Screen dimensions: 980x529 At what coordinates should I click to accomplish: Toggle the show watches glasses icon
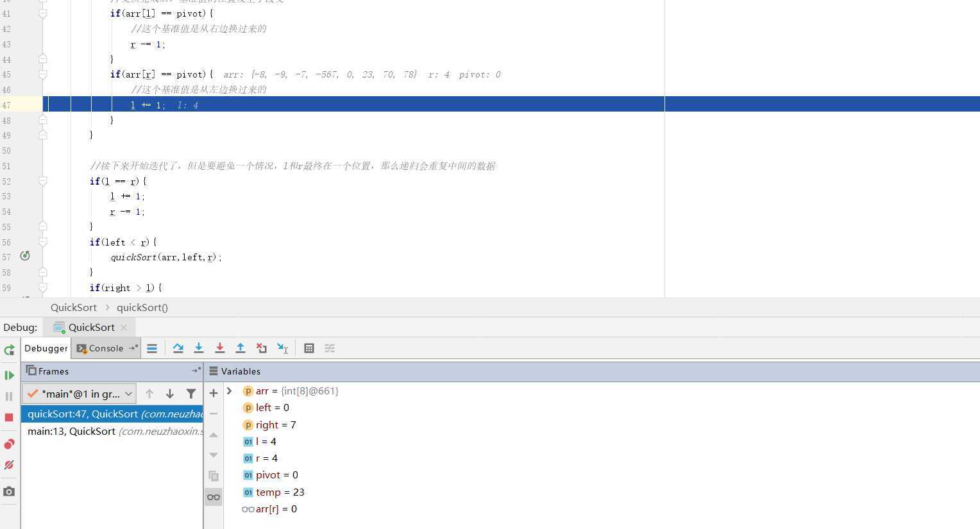pos(214,497)
